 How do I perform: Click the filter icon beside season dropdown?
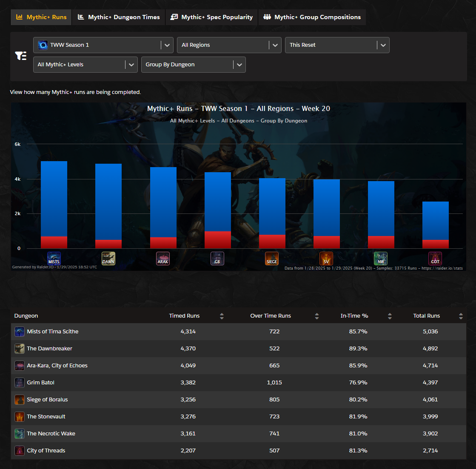tap(21, 56)
